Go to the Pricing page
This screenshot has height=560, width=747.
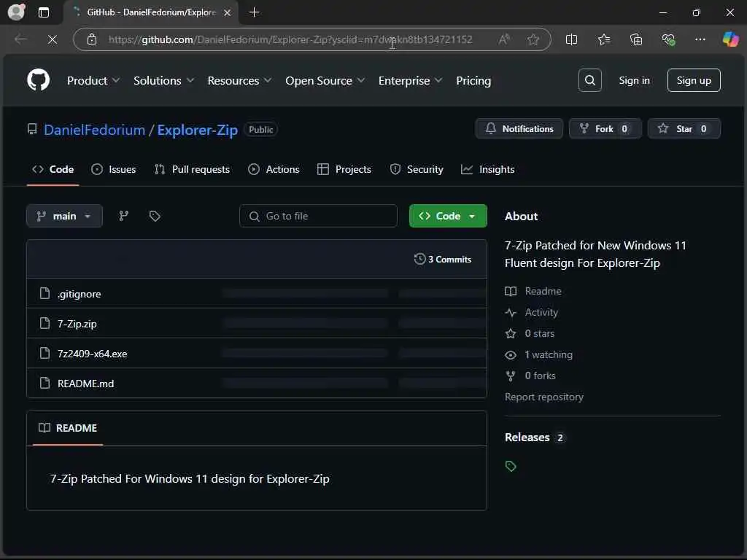point(473,80)
